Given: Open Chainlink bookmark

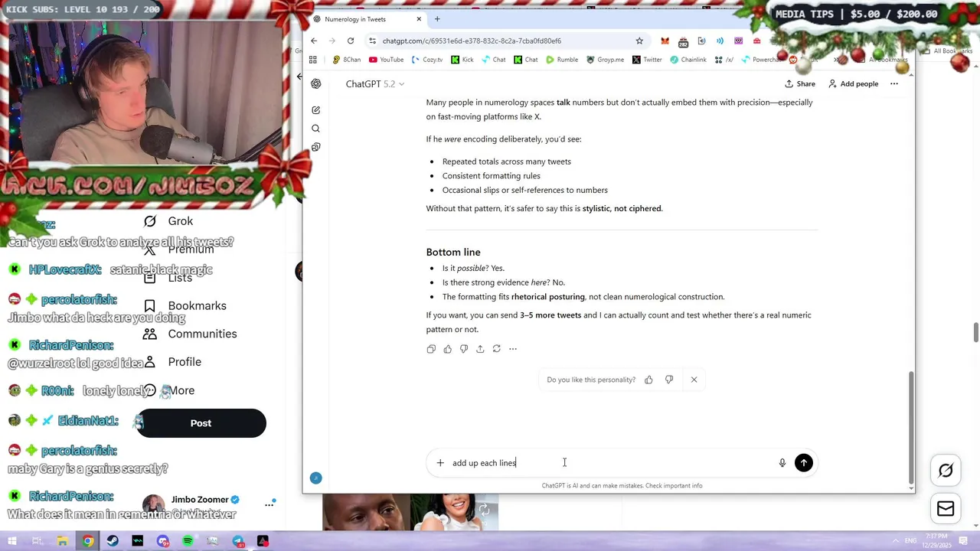Looking at the screenshot, I should click(x=688, y=60).
